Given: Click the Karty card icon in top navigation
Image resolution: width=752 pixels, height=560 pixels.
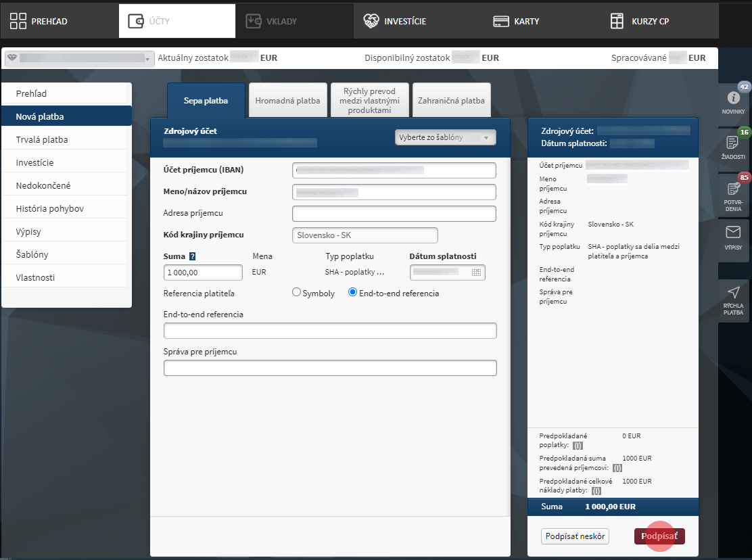Looking at the screenshot, I should click(x=501, y=21).
